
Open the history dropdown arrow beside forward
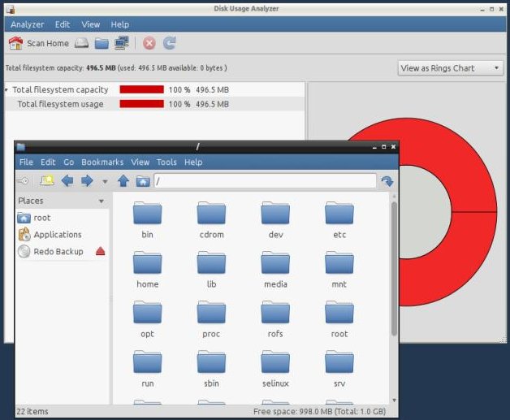pyautogui.click(x=105, y=181)
